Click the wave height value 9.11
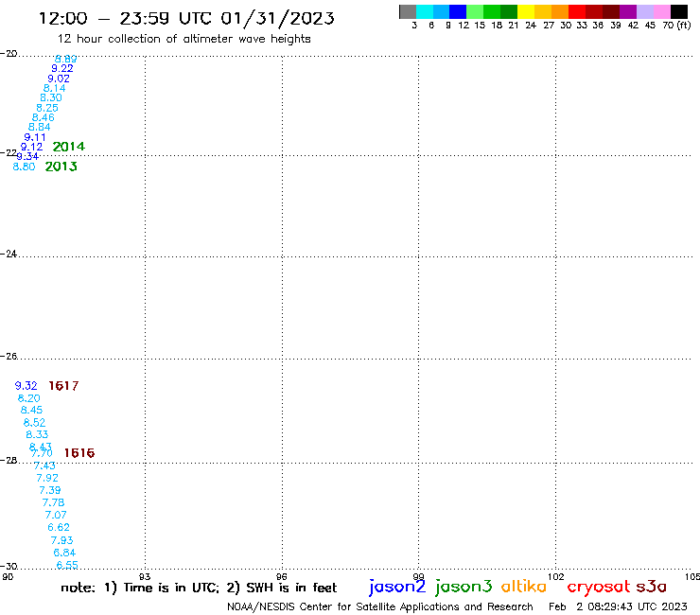The width and height of the screenshot is (700, 615). point(35,137)
